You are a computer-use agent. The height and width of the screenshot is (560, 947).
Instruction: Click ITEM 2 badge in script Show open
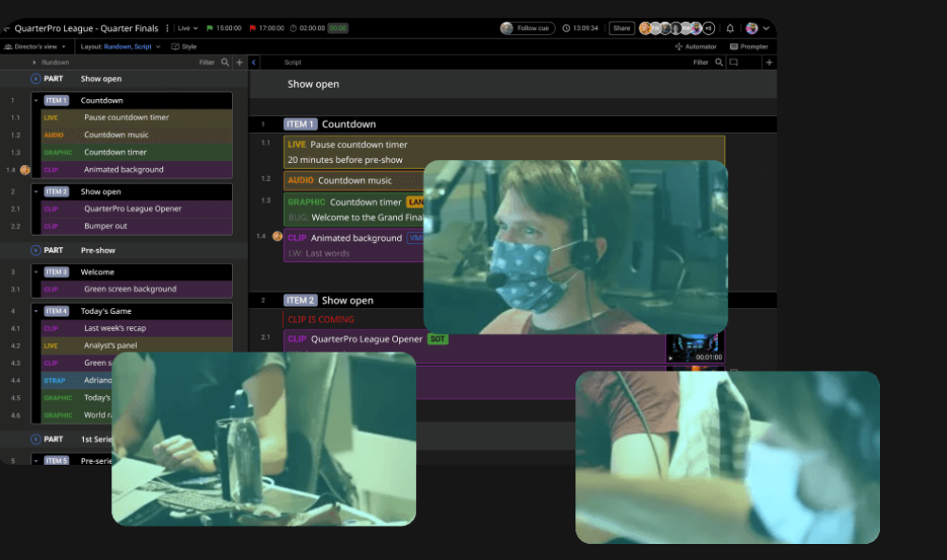click(x=300, y=301)
